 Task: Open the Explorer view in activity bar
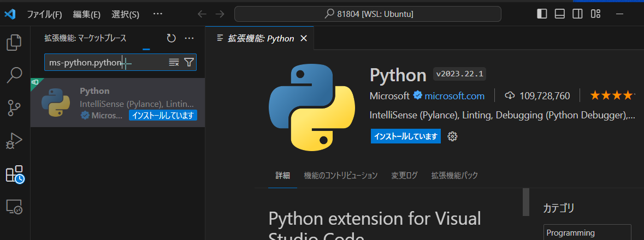pyautogui.click(x=14, y=43)
